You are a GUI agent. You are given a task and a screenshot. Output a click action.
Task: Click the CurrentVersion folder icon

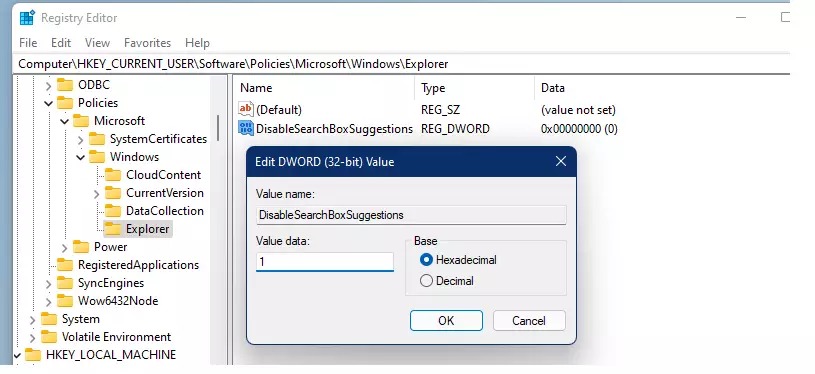[x=113, y=193]
